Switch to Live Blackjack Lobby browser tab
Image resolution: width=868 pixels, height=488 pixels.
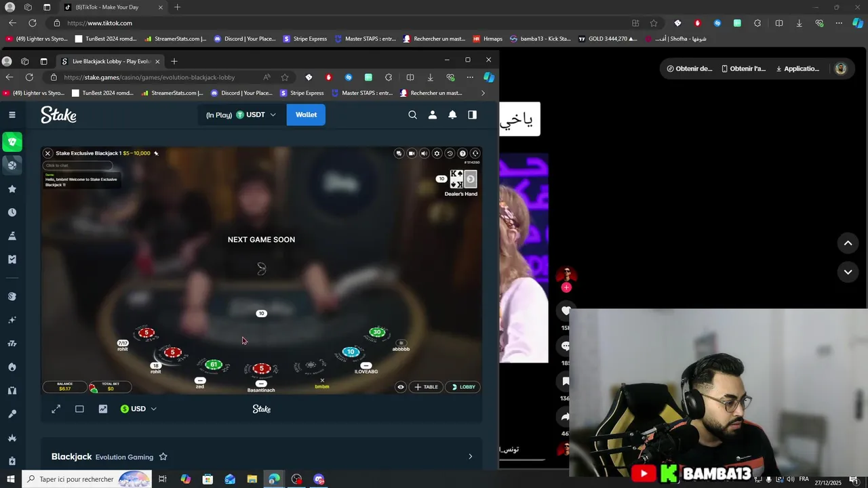[111, 61]
